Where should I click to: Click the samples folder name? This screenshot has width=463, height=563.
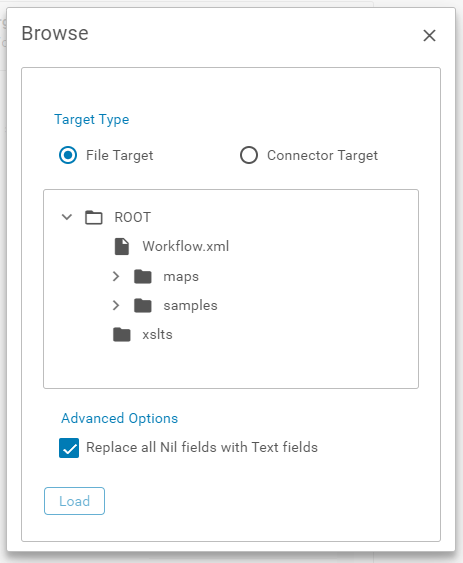pyautogui.click(x=190, y=306)
